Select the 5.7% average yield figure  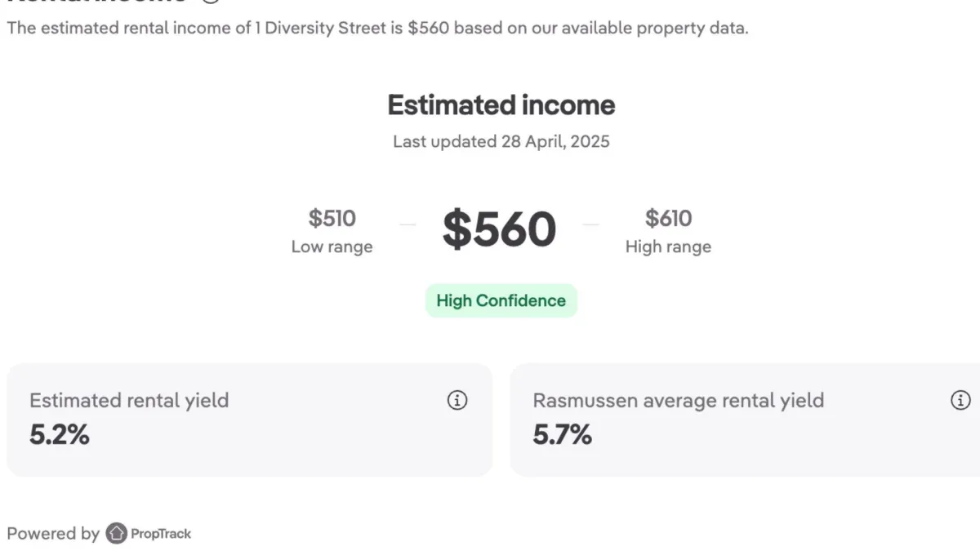(x=562, y=435)
